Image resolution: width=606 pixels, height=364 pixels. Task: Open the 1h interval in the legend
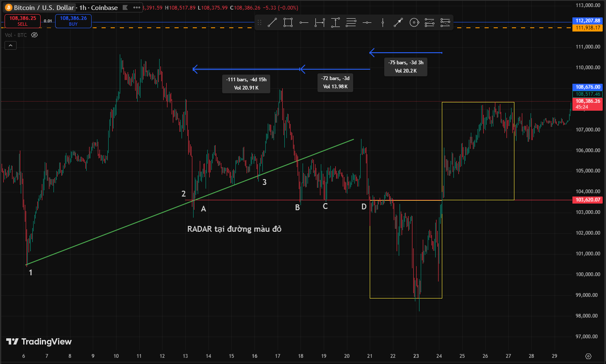83,7
